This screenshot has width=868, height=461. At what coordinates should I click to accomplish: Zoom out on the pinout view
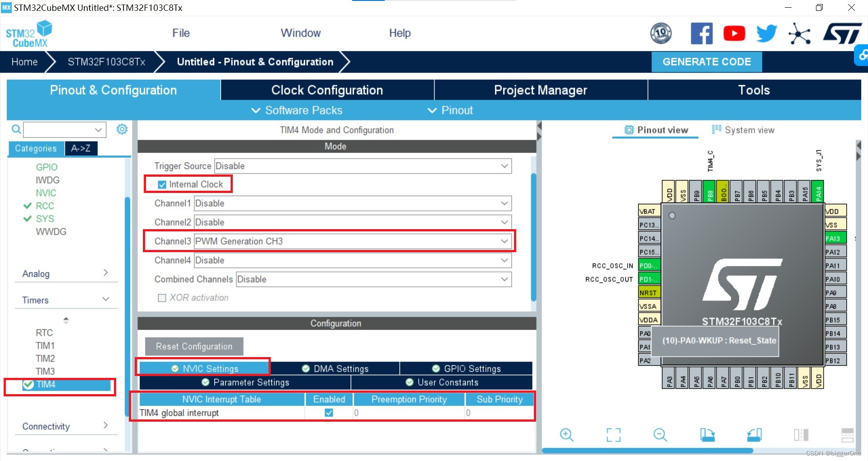tap(660, 435)
